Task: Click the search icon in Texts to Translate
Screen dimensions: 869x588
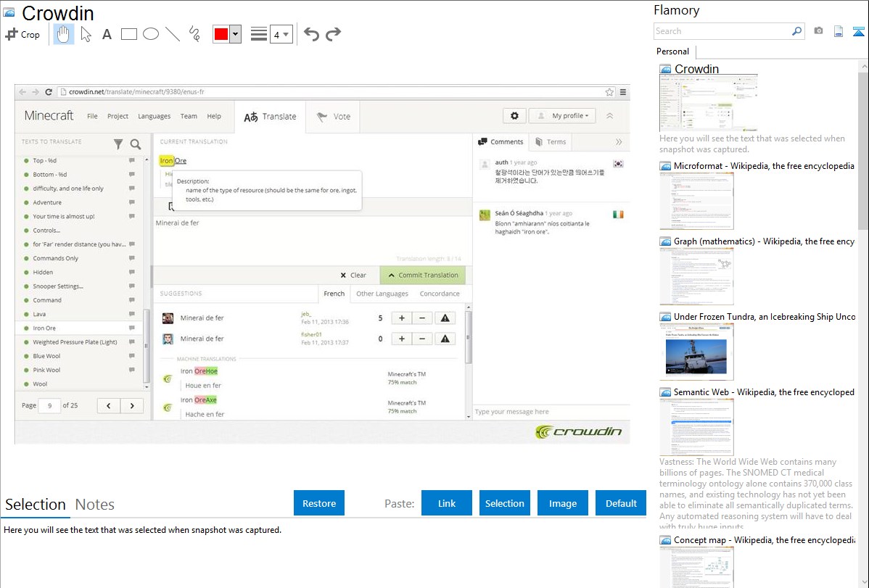Action: click(x=135, y=144)
